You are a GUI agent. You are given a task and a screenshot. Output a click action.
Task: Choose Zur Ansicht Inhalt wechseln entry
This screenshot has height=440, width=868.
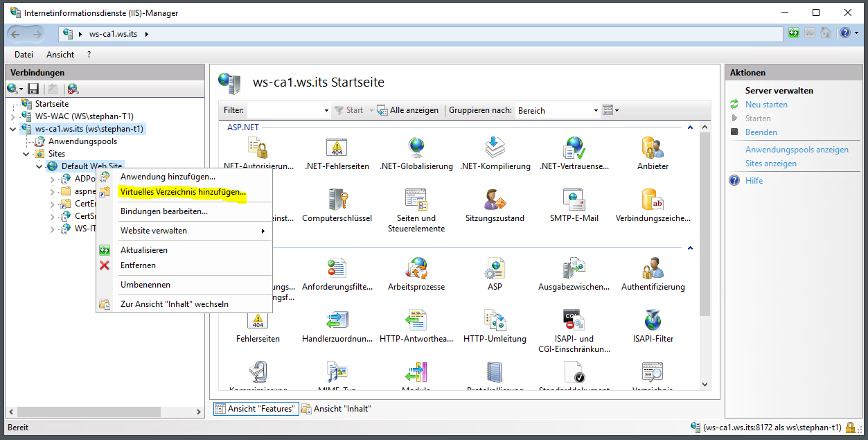click(x=184, y=304)
